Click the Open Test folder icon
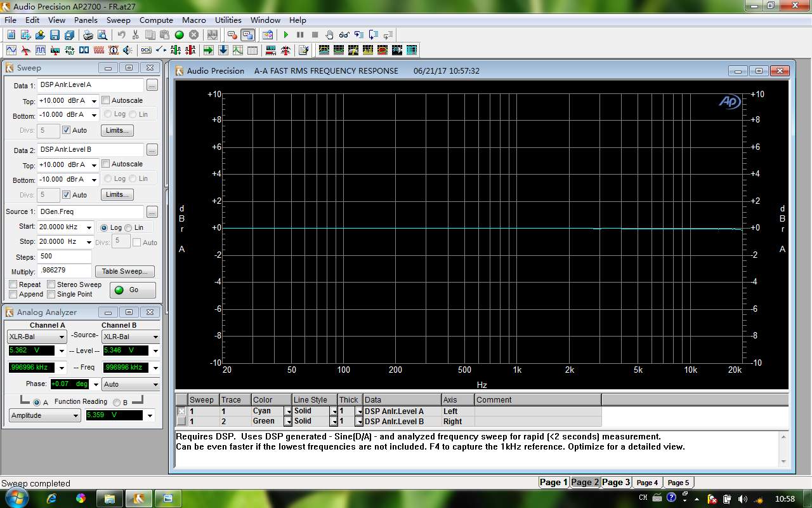This screenshot has height=508, width=812. point(40,35)
